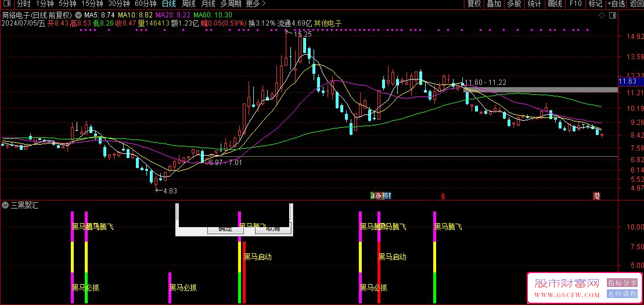Click the 流通4.69亿 float value
This screenshot has width=644, height=305.
coord(294,23)
